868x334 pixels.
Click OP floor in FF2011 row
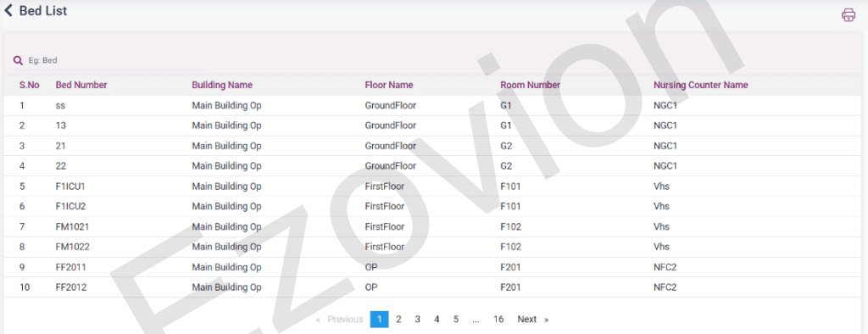[x=371, y=267]
